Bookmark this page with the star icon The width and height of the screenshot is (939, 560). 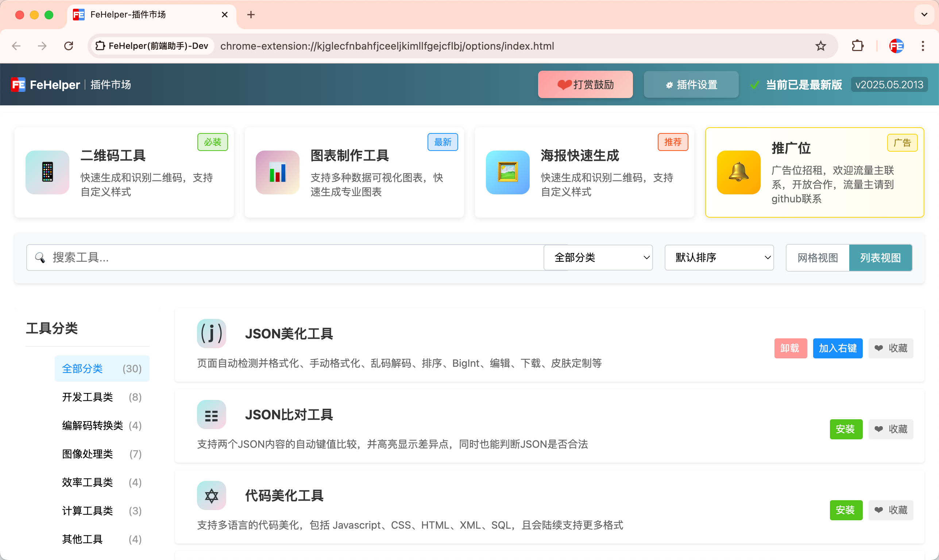(820, 46)
